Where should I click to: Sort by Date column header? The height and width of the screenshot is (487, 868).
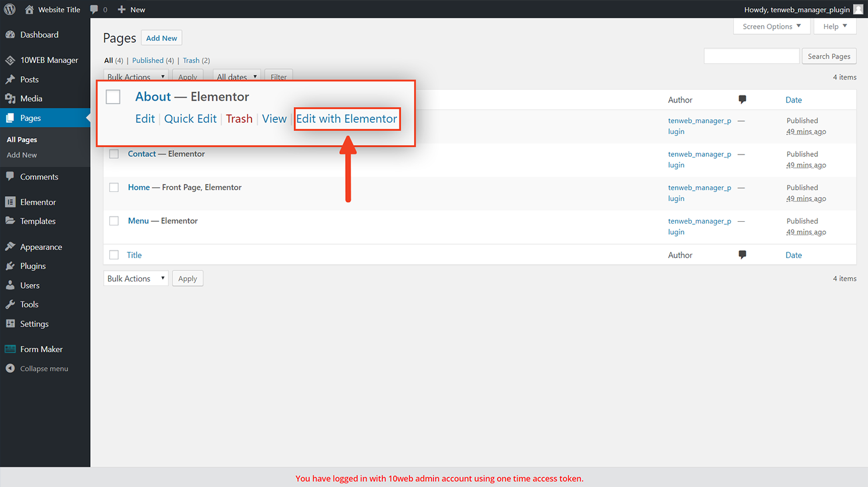[x=794, y=100]
